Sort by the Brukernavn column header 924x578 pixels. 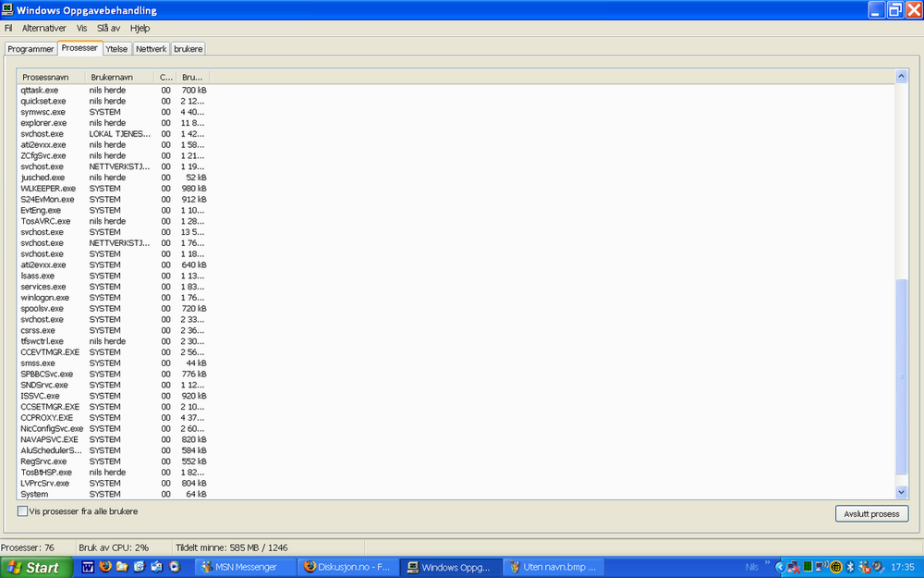[x=119, y=78]
